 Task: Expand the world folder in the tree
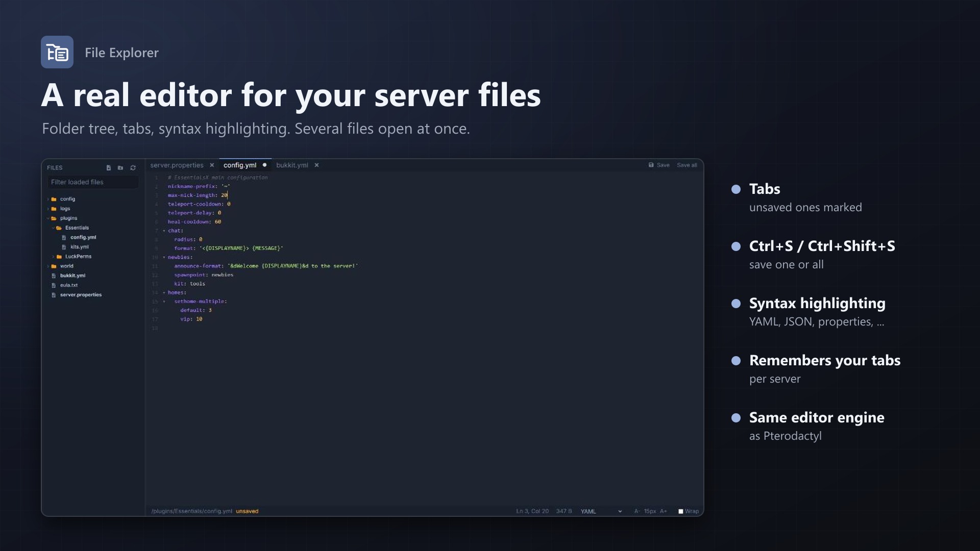click(48, 266)
